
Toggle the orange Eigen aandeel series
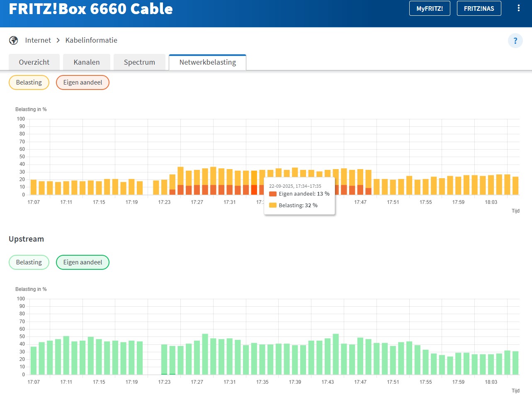pyautogui.click(x=83, y=82)
